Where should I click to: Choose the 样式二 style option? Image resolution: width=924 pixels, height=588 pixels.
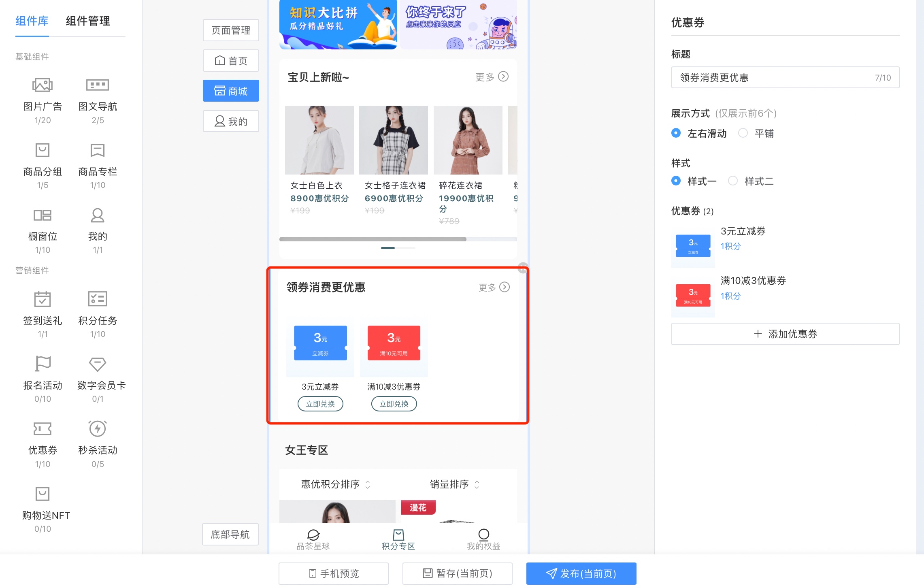[x=733, y=181]
